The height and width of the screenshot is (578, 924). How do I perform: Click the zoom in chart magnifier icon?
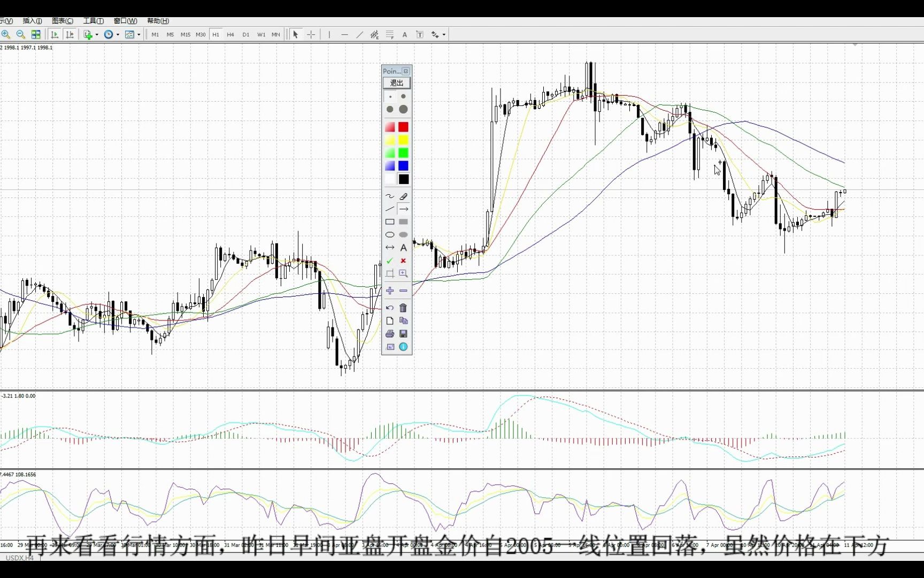(5, 34)
